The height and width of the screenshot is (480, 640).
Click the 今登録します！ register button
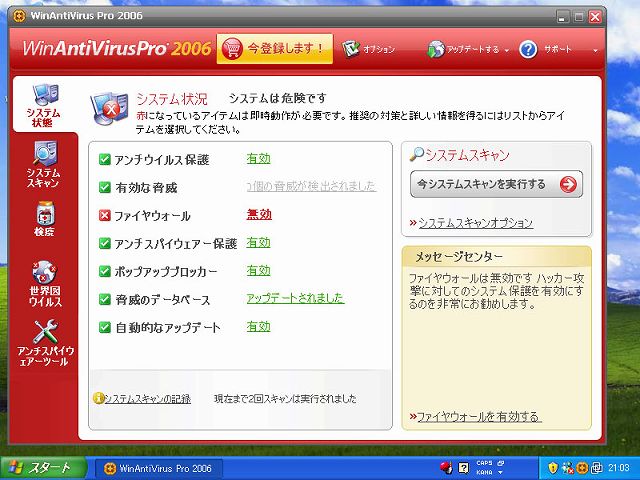(x=274, y=49)
